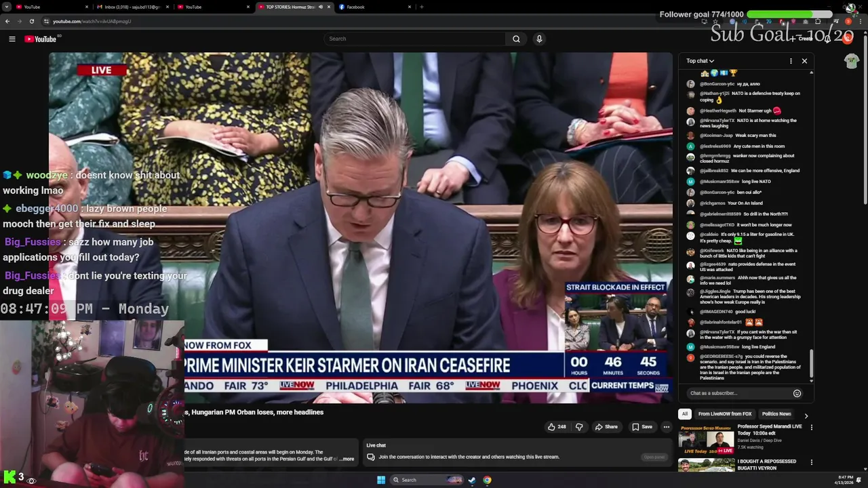Open options for Professor Seyed Marandi video
Screen dimensions: 868x488
coord(811,427)
